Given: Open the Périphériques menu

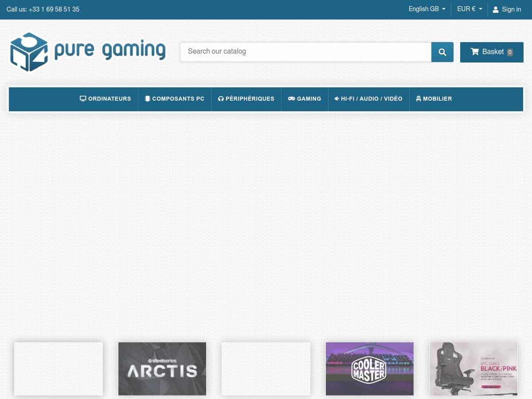Looking at the screenshot, I should (x=246, y=99).
